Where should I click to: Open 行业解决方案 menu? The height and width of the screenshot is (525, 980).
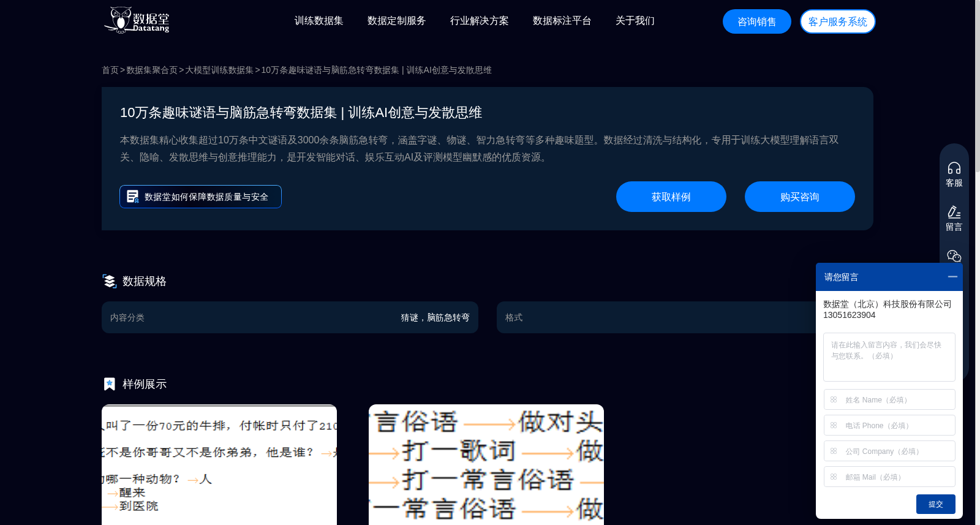(x=479, y=21)
